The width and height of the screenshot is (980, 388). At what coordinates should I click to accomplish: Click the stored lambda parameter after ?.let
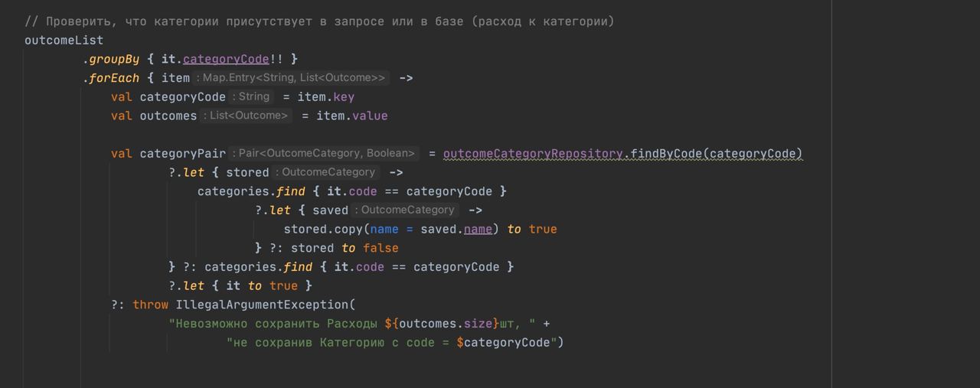(x=247, y=172)
